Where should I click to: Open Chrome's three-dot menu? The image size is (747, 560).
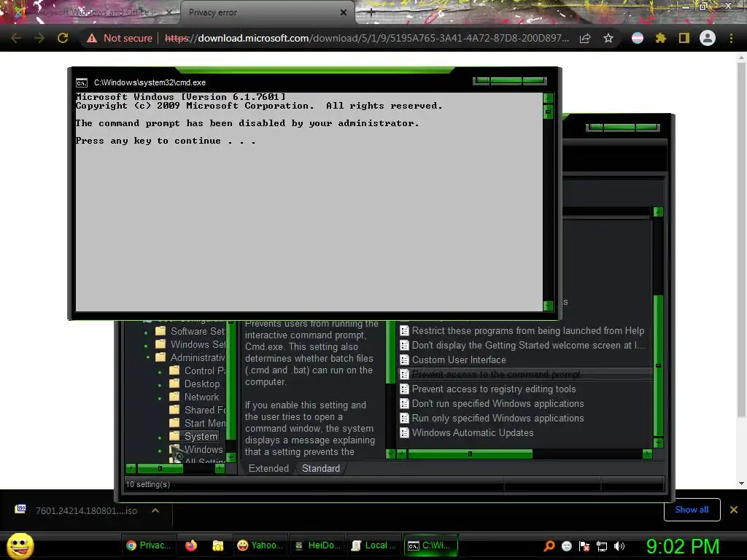pyautogui.click(x=731, y=38)
